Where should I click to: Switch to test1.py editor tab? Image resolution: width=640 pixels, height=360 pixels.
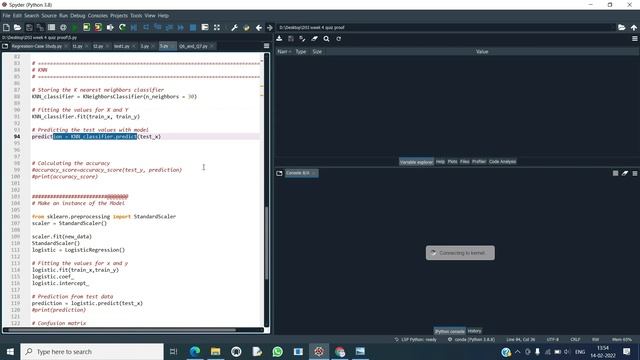(121, 46)
